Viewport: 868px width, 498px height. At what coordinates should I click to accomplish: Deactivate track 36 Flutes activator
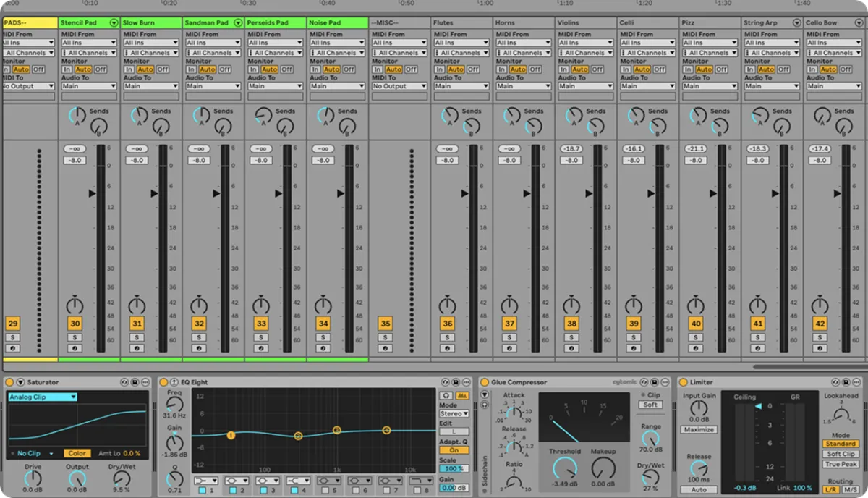[x=448, y=324]
